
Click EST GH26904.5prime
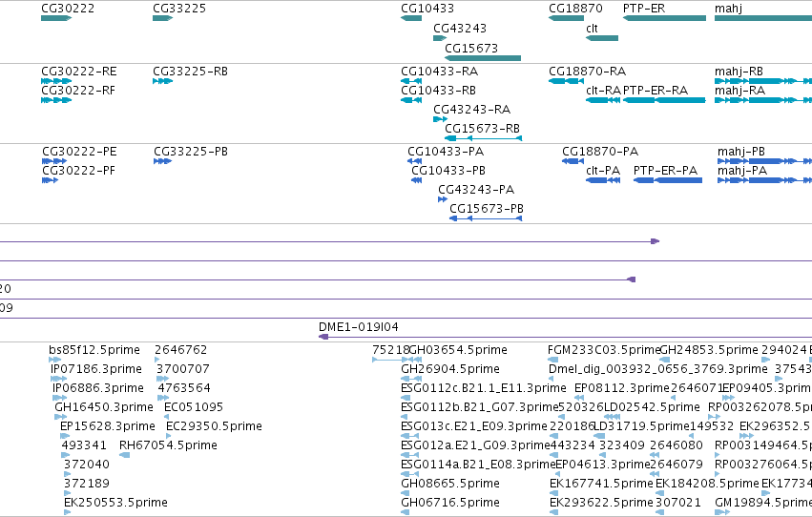(411, 379)
